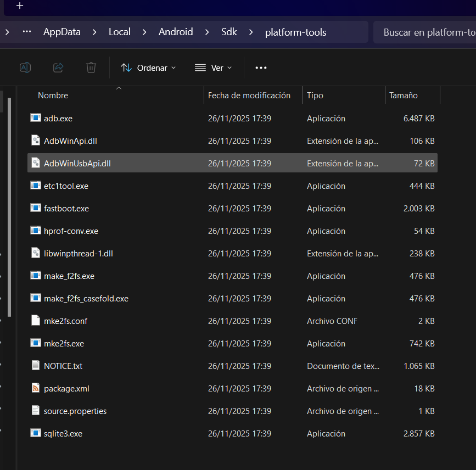Open a new tab with plus button
The image size is (476, 470).
tap(20, 6)
